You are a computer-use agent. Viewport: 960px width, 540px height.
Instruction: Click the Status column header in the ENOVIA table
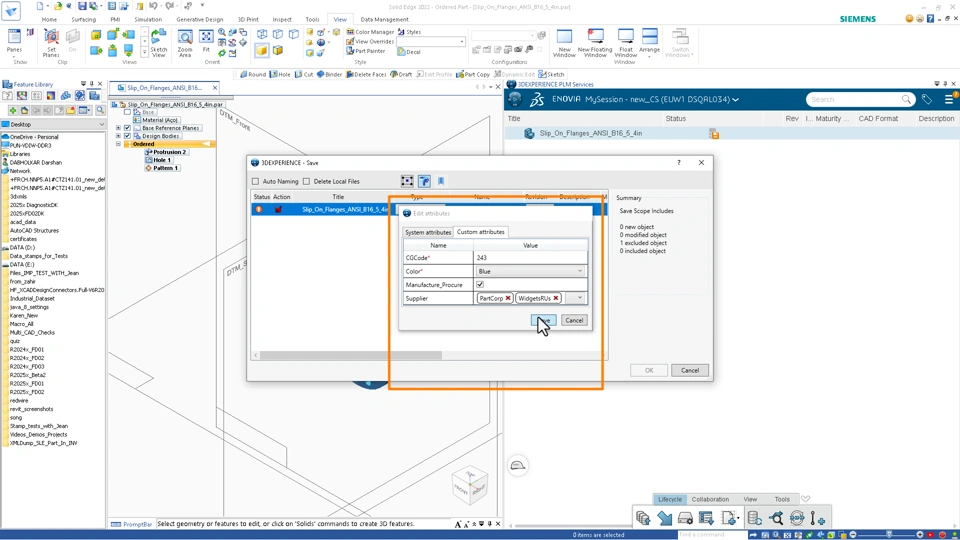pyautogui.click(x=676, y=119)
